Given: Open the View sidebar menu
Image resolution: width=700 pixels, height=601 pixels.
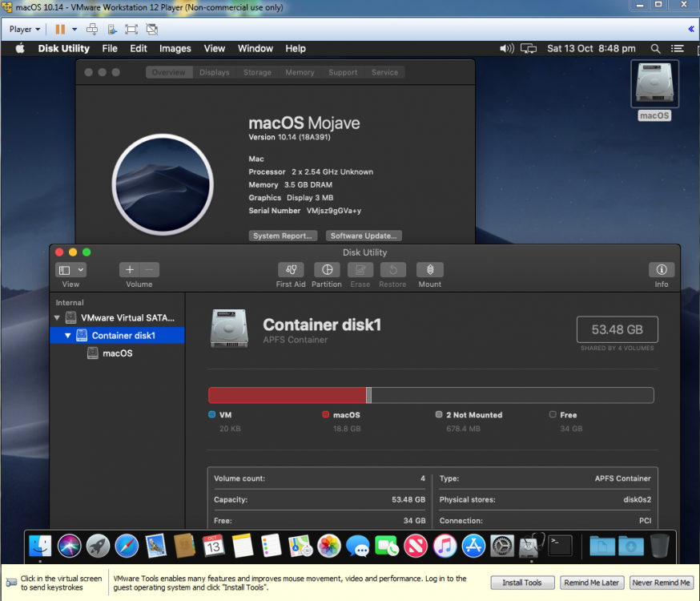Looking at the screenshot, I should pos(70,270).
